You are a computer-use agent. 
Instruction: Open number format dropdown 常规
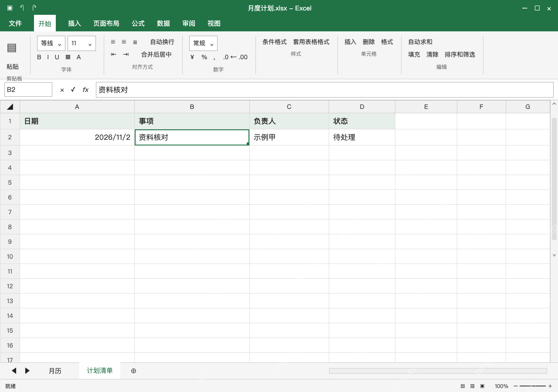click(203, 43)
